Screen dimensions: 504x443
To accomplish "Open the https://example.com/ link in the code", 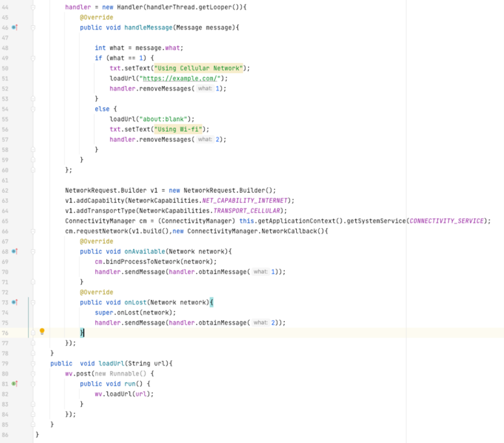I will [181, 78].
